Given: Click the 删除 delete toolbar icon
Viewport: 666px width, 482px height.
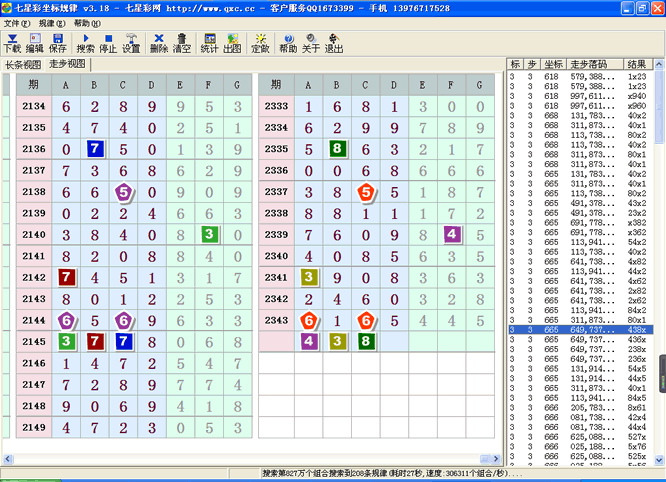Looking at the screenshot, I should 159,44.
